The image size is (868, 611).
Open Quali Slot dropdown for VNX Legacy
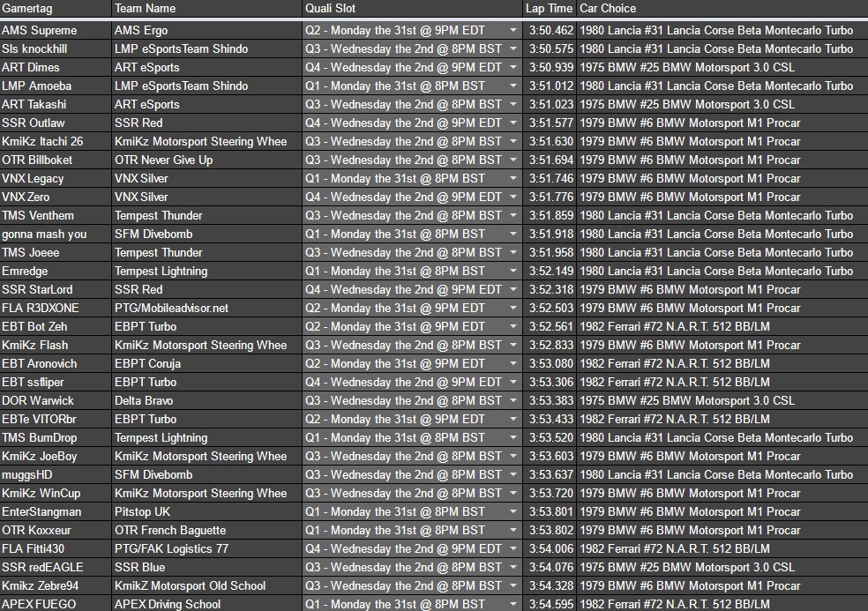pyautogui.click(x=513, y=179)
